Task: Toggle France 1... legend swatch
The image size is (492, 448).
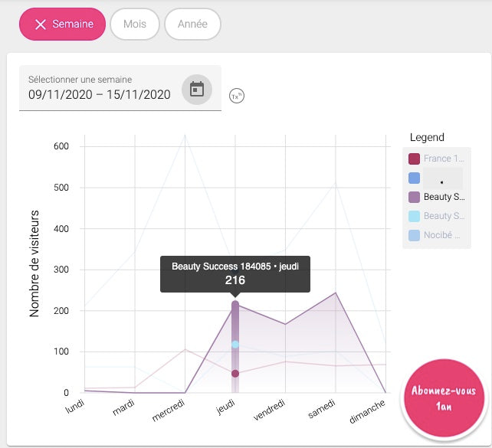Action: (414, 159)
